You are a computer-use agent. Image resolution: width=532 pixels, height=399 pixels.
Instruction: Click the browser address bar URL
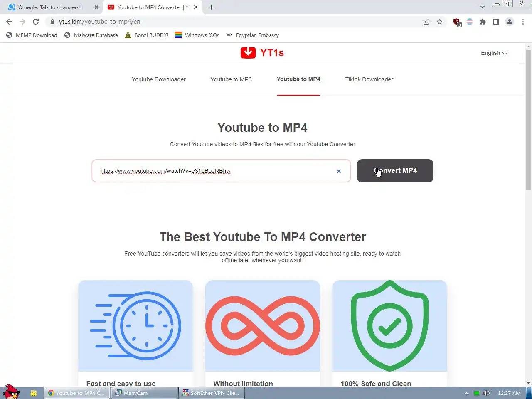click(x=100, y=22)
